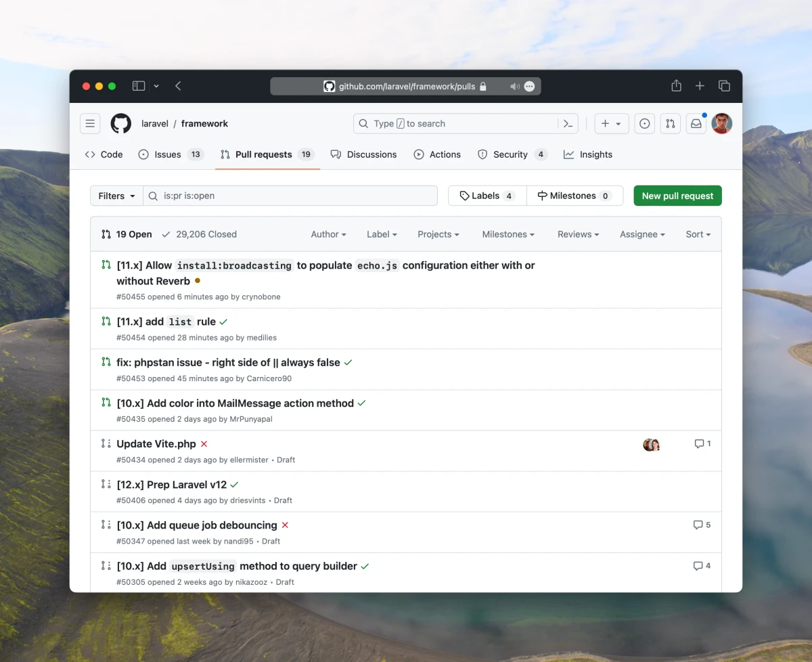Open PR "[12.x] Prep Laravel v12"

[x=172, y=485]
